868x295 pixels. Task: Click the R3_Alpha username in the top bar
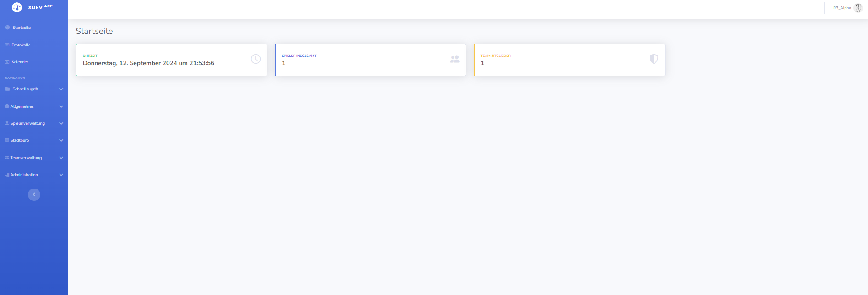pos(841,8)
